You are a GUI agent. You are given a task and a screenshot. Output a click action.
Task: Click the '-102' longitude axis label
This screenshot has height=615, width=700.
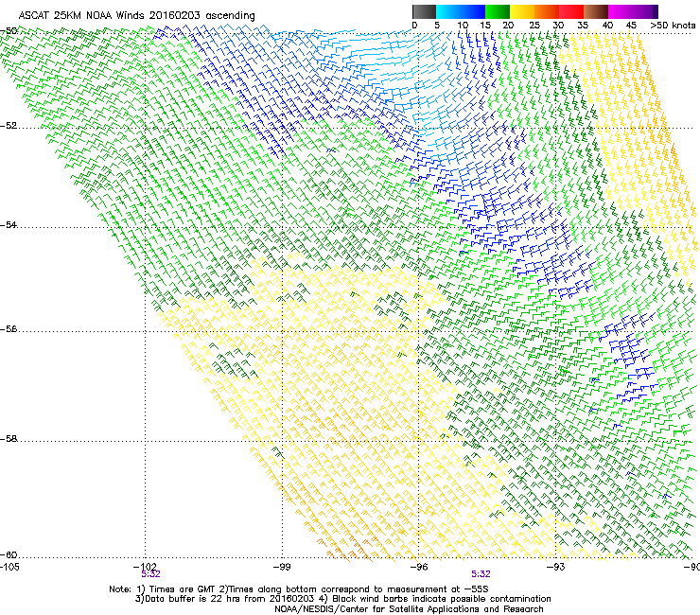(x=145, y=567)
